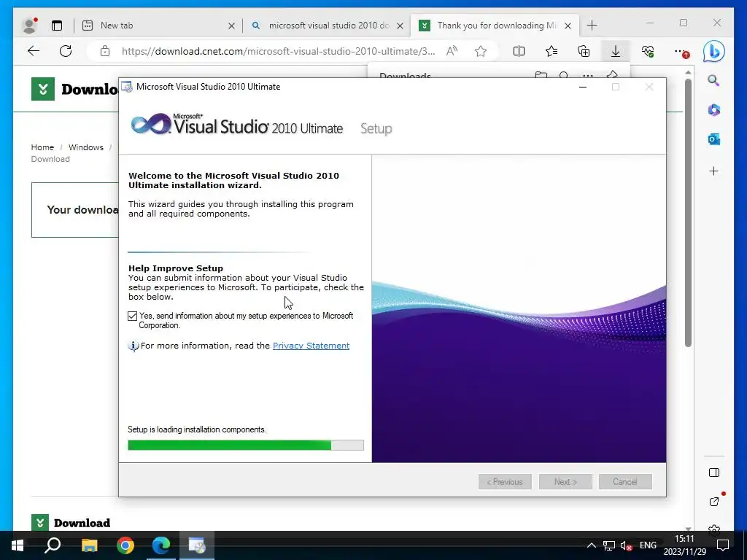Click the setup loading progress bar
Viewport: 747px width, 560px height.
coord(246,446)
